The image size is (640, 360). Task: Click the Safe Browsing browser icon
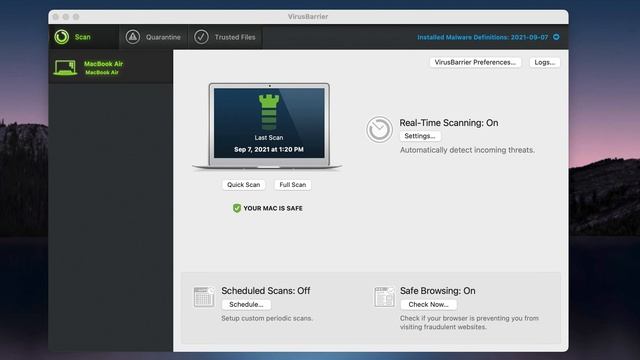384,297
